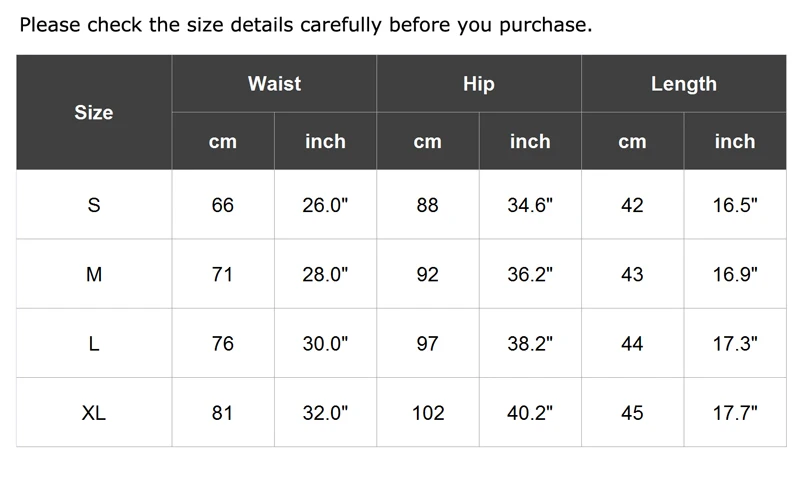
Task: Click the 32.0" waist inch value
Action: (326, 413)
